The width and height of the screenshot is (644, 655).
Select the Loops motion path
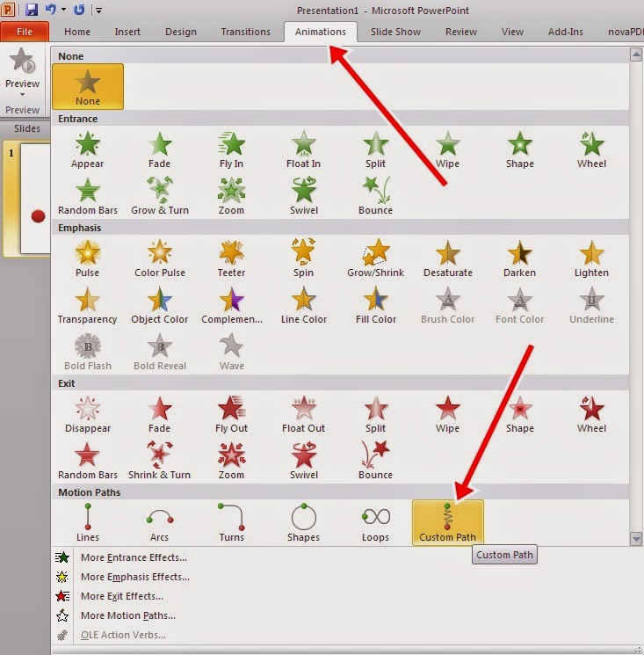[375, 523]
